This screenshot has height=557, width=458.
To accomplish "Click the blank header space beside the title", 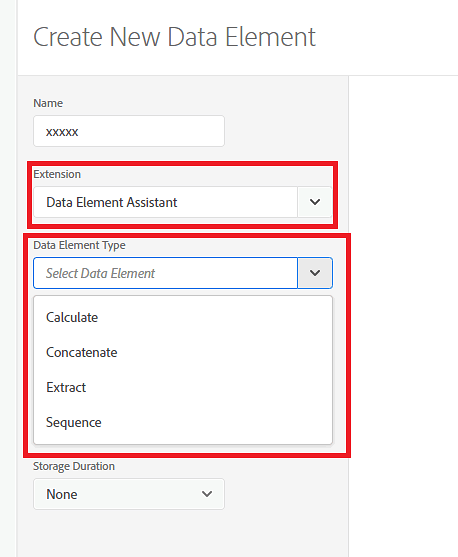I will (387, 37).
